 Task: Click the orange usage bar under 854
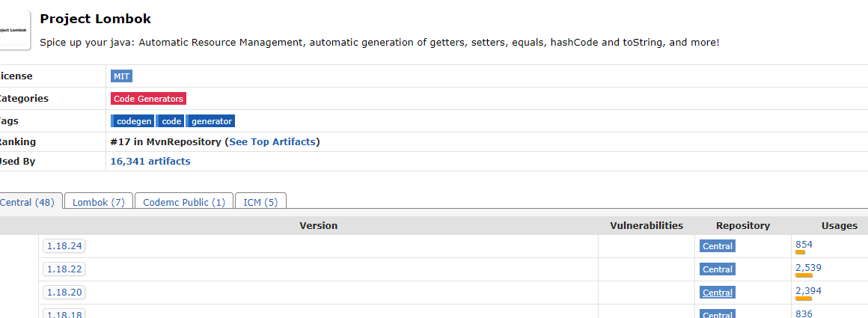pos(800,251)
